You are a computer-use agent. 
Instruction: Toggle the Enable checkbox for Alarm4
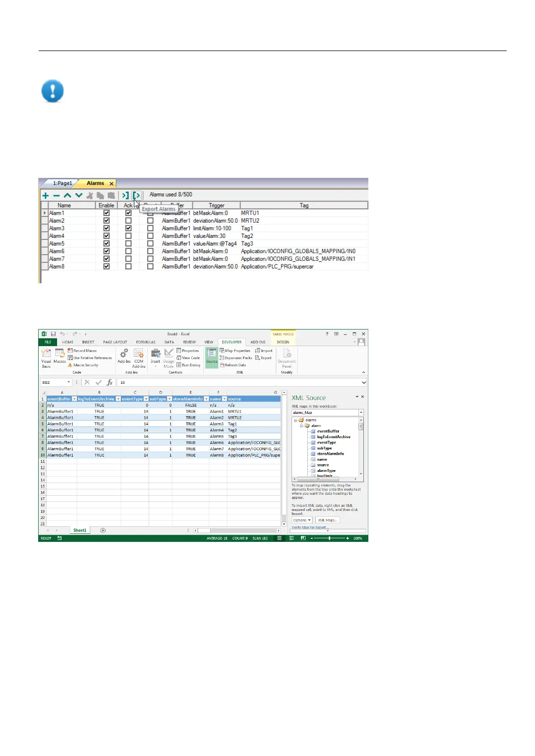[x=106, y=236]
